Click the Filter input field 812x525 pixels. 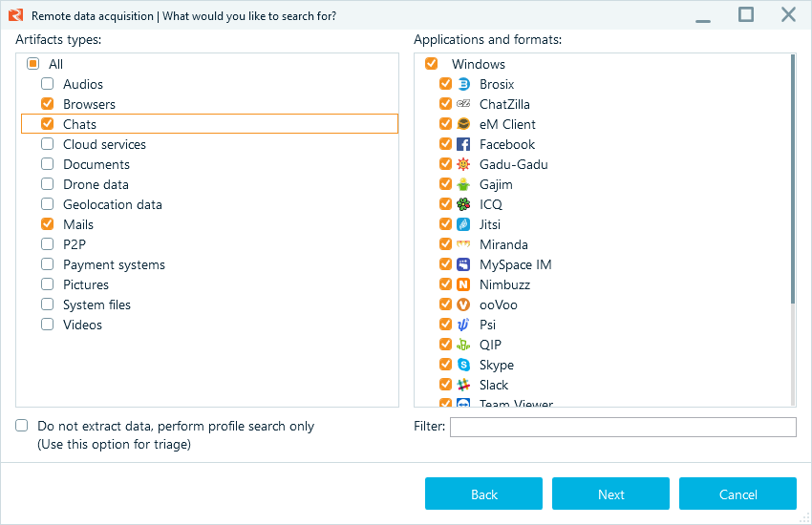tap(623, 427)
